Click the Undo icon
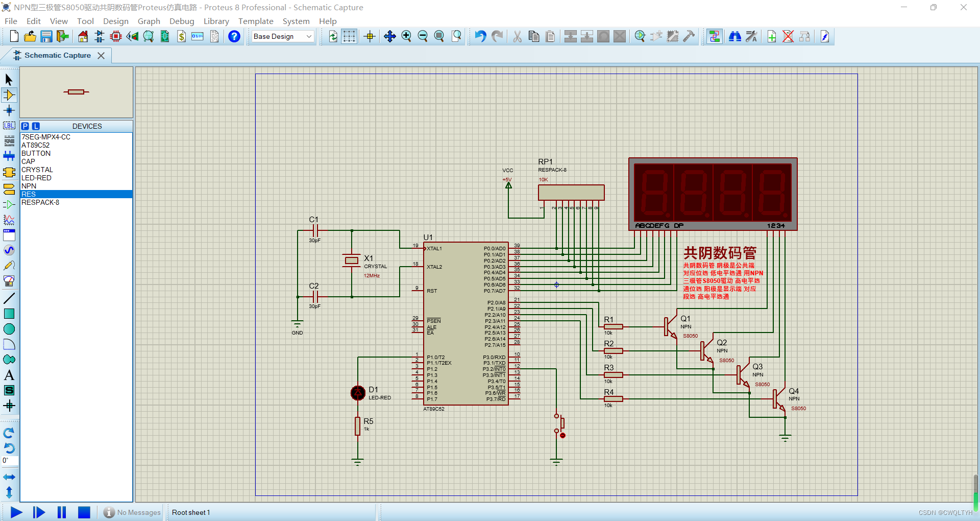This screenshot has height=521, width=980. pyautogui.click(x=480, y=36)
